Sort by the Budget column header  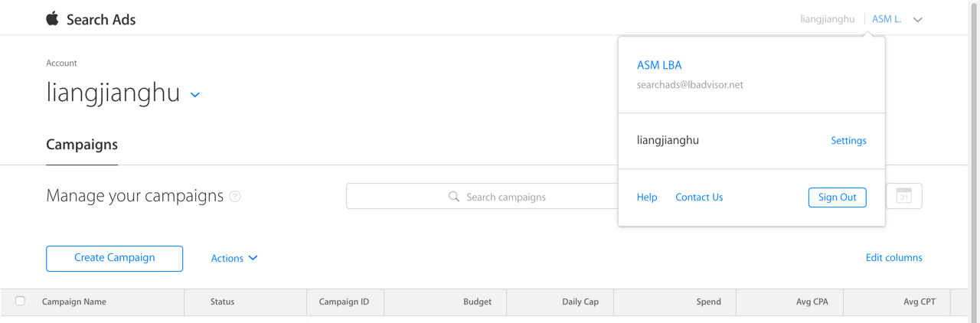(477, 302)
